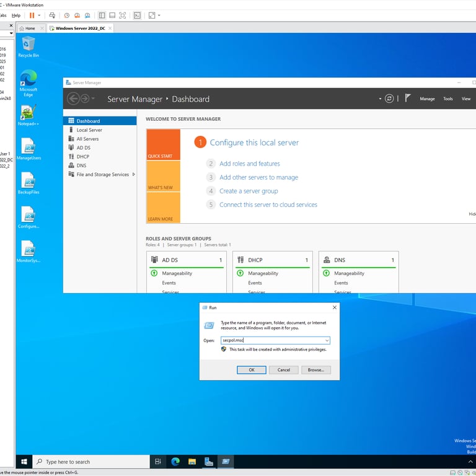Click Add other servers to manage link
This screenshot has height=476, width=476.
[x=258, y=177]
